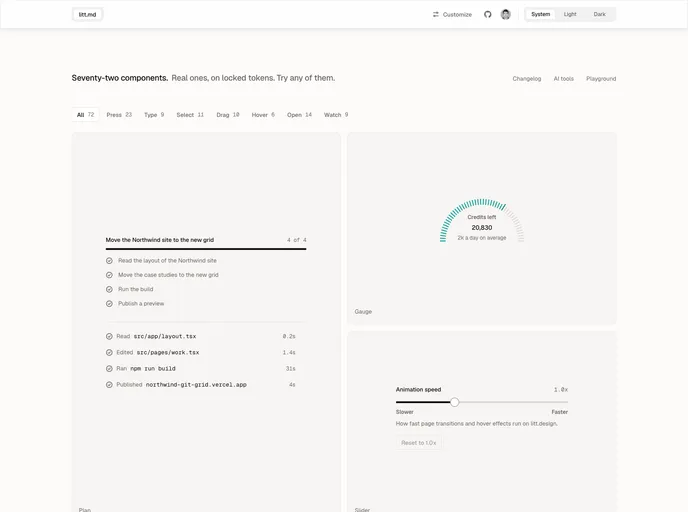Filter components by Press

click(x=119, y=115)
